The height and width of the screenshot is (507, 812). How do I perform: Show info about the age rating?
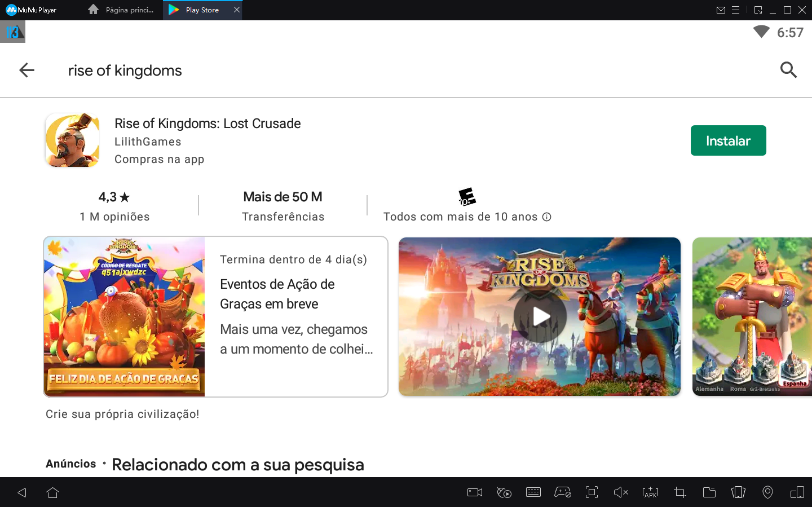(546, 217)
